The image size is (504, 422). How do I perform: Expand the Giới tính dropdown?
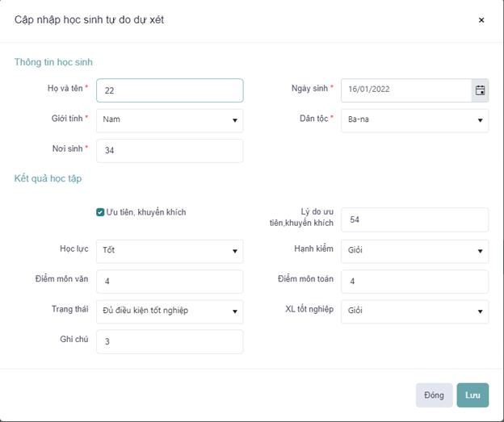[169, 120]
